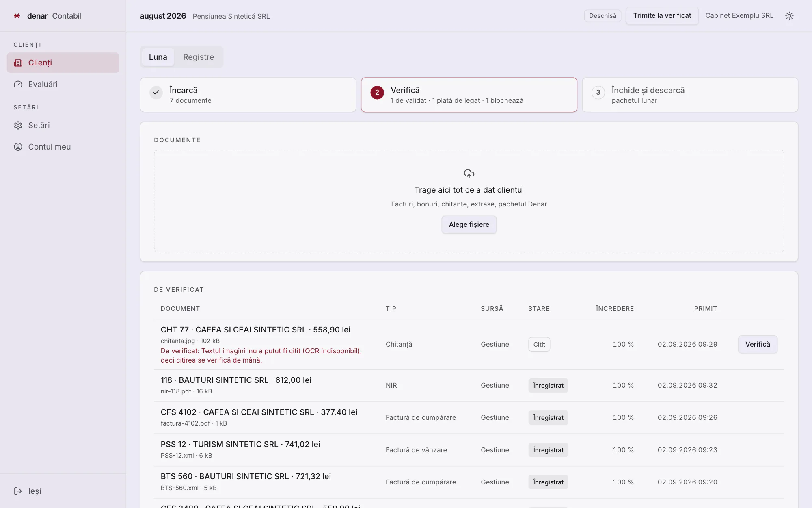Click step number 2 badge for Verifică
812x508 pixels.
tap(377, 93)
